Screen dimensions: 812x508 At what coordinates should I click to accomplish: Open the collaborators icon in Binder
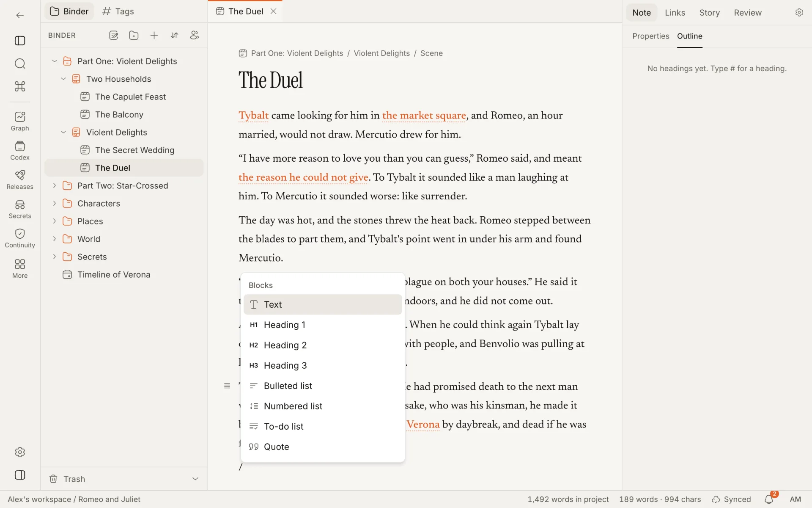click(x=195, y=36)
